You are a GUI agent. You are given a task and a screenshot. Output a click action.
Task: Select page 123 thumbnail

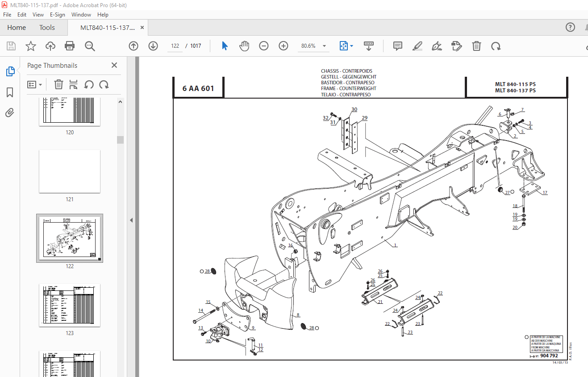pos(70,305)
